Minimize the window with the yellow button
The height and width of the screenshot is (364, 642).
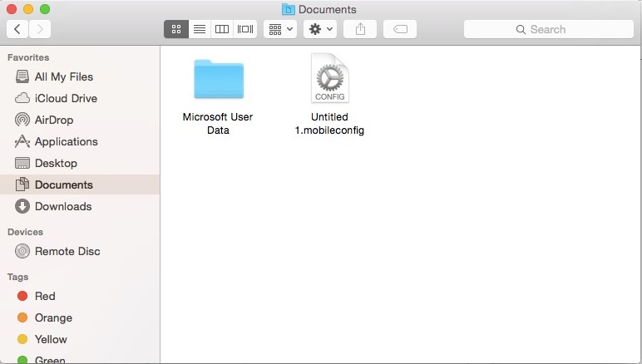click(x=28, y=9)
